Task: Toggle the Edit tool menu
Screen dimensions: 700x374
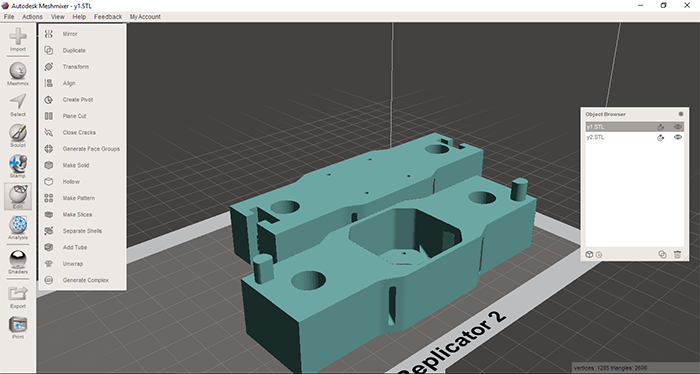Action: click(18, 196)
